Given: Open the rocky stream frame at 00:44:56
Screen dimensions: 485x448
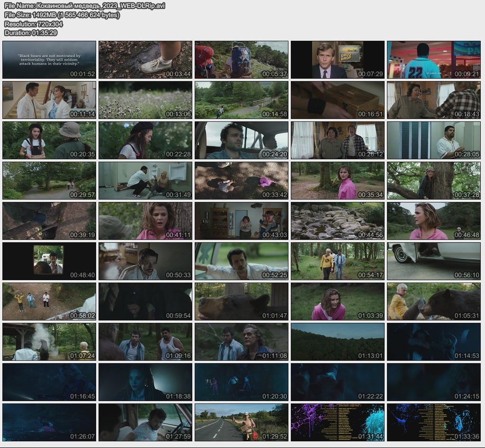Looking at the screenshot, I should pos(338,221).
